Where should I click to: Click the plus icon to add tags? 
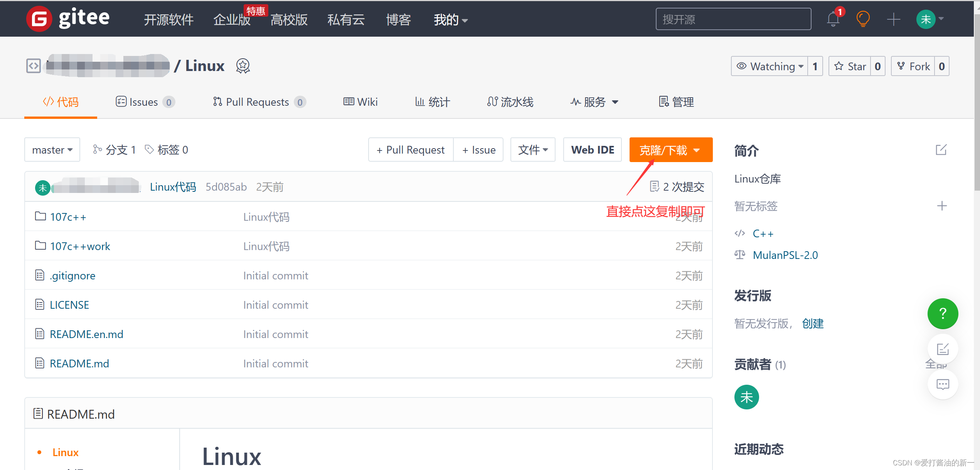pyautogui.click(x=941, y=206)
